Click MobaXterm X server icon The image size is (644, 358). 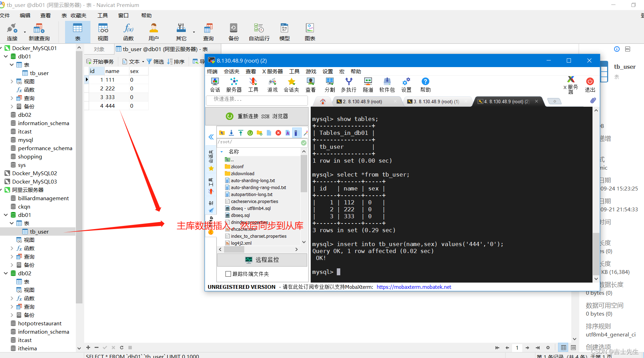571,85
